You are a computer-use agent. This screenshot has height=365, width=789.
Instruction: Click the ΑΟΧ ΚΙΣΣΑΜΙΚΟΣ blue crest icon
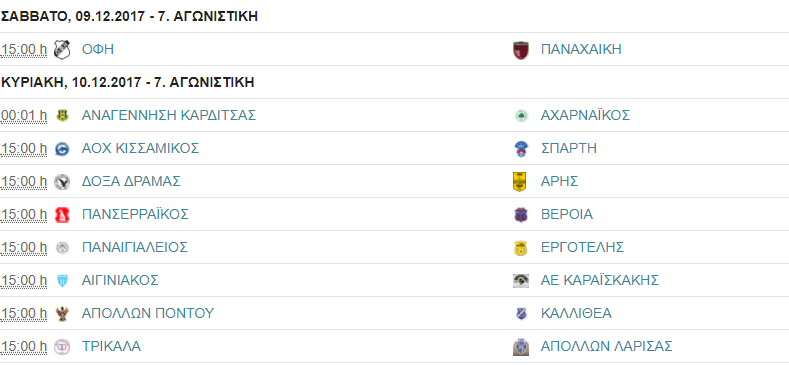tap(62, 149)
